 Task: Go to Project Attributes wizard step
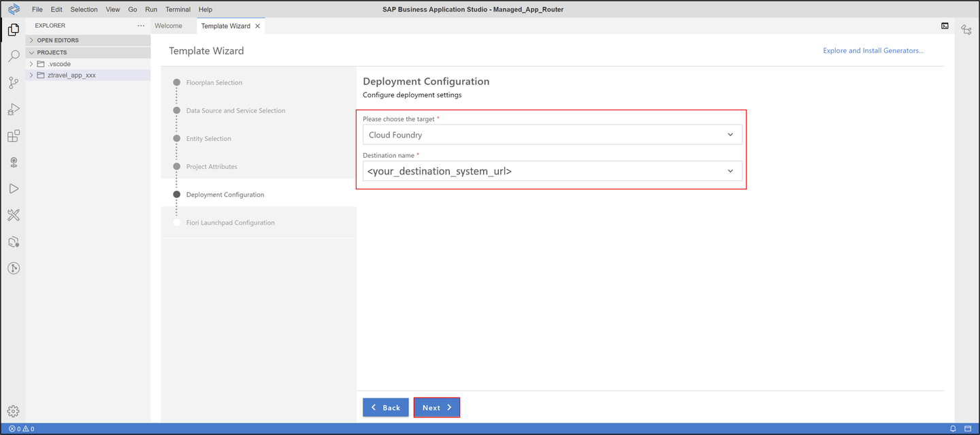212,166
